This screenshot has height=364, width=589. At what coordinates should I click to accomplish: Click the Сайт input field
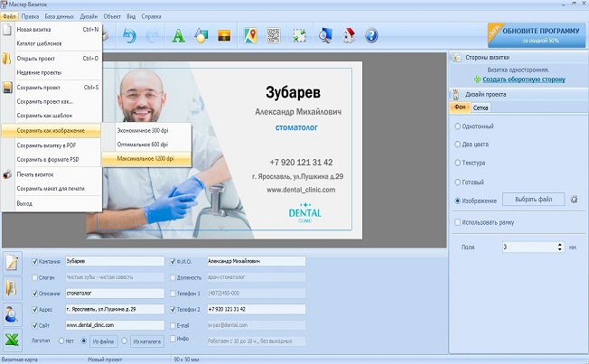pos(115,325)
